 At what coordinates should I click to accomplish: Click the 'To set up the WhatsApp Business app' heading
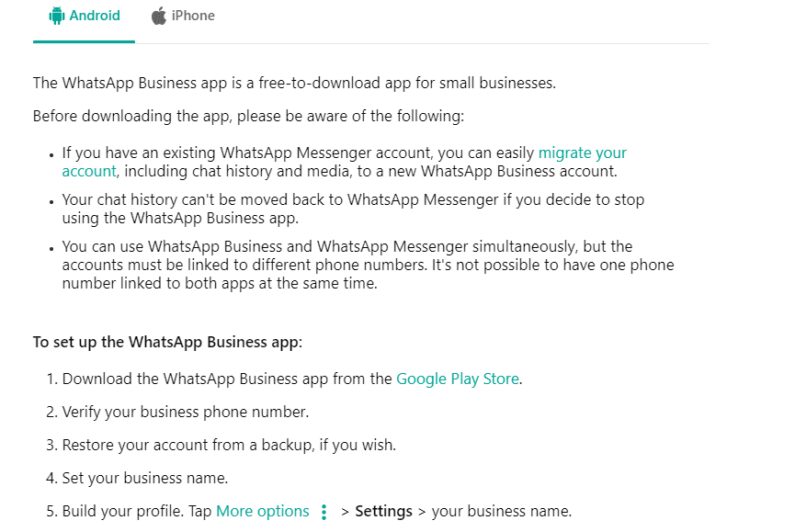pos(167,342)
